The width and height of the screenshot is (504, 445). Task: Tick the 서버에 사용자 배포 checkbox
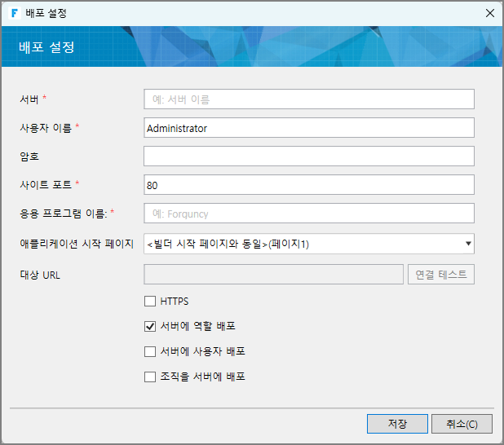[x=150, y=351]
